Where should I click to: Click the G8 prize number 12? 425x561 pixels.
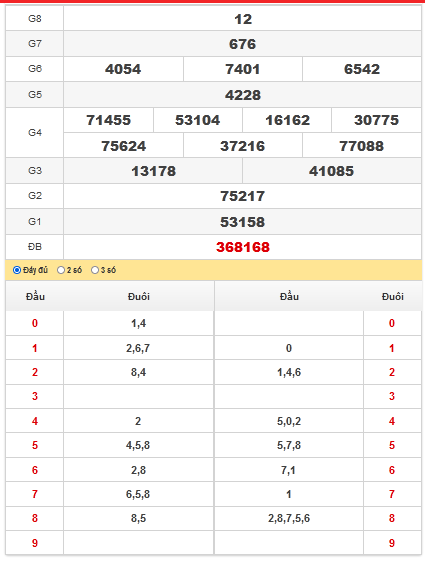click(x=243, y=19)
